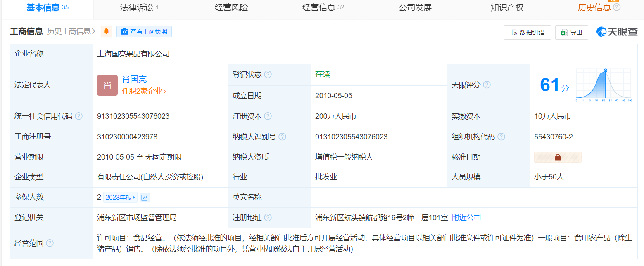Click the industry value 批发业
This screenshot has width=644, height=266.
click(326, 177)
